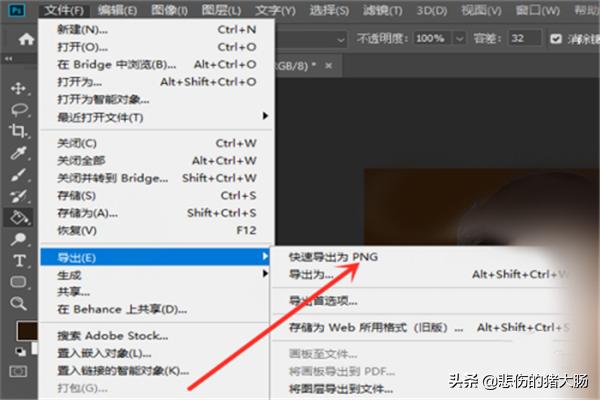The width and height of the screenshot is (600, 400).
Task: Close the document tab
Action: [x=328, y=66]
